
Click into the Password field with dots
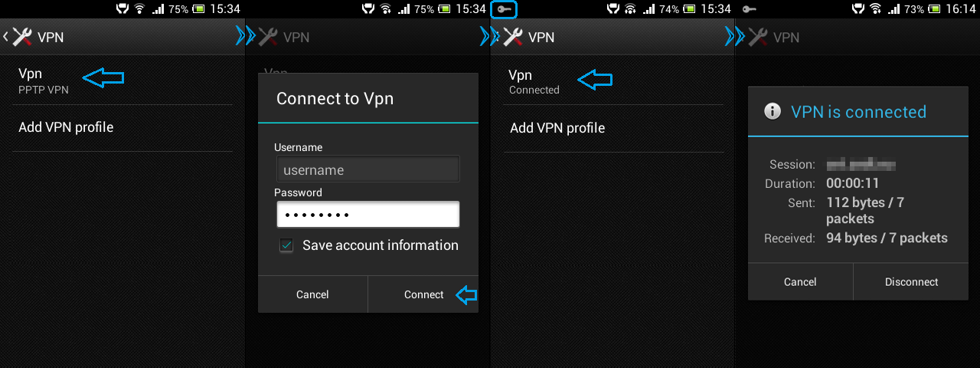[x=368, y=215]
